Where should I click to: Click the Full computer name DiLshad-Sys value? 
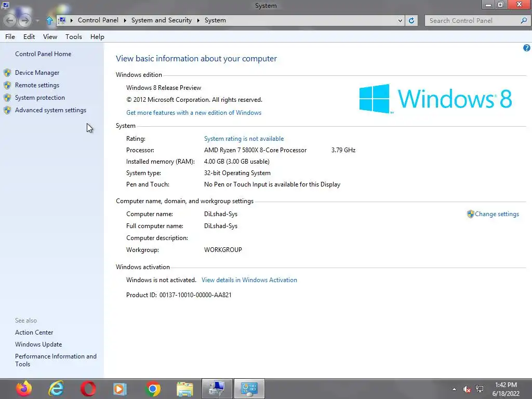(220, 226)
